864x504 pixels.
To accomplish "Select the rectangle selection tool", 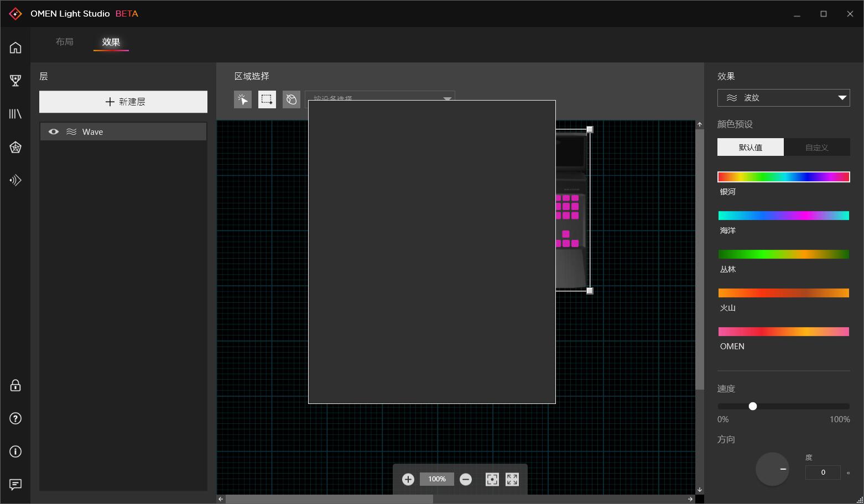I will 267,99.
